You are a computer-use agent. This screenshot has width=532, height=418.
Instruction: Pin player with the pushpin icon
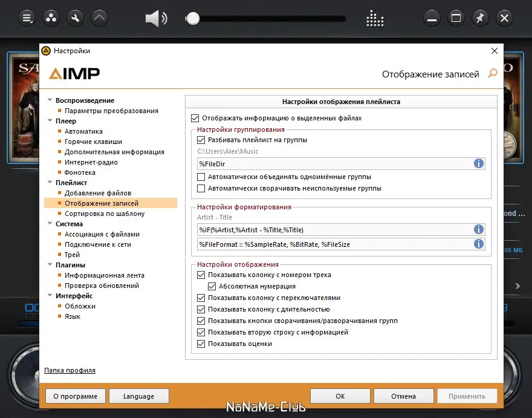(480, 18)
